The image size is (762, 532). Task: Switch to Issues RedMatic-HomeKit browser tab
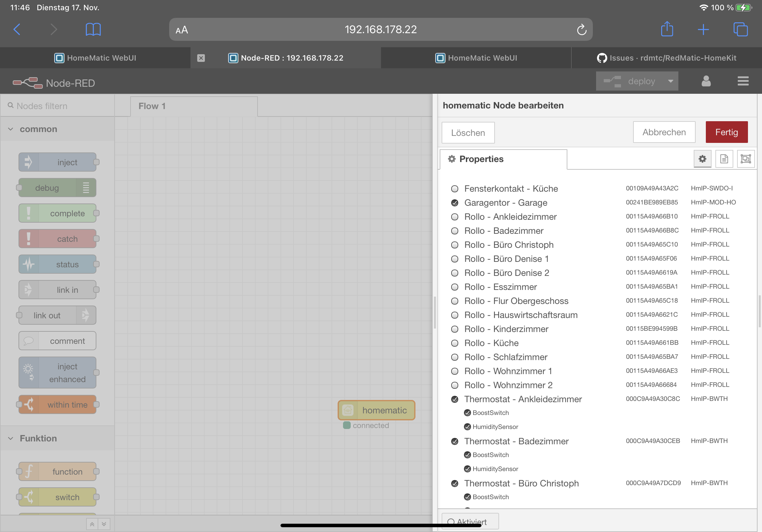click(666, 58)
